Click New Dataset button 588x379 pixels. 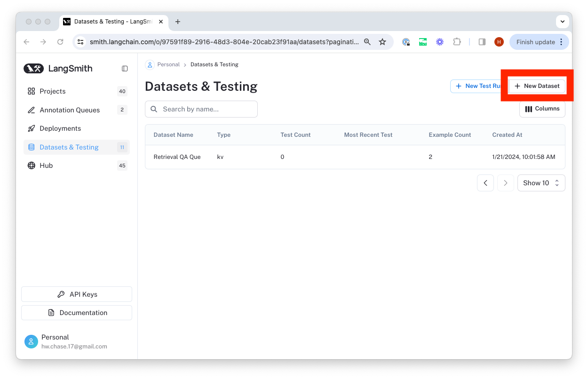[537, 86]
